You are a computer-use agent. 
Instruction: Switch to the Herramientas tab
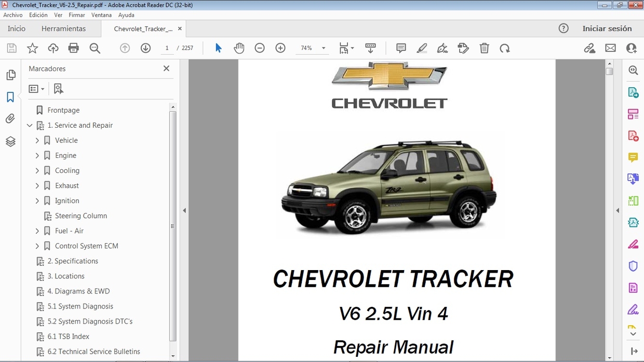coord(64,29)
